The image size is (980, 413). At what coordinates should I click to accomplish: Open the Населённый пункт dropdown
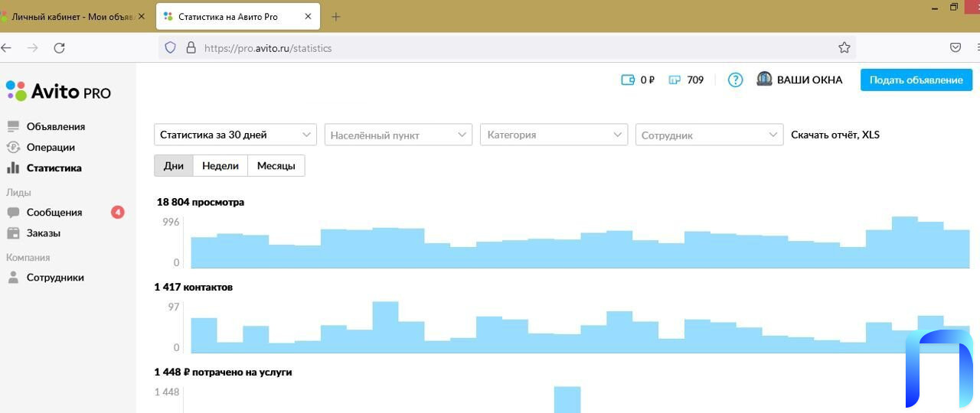[x=398, y=135]
